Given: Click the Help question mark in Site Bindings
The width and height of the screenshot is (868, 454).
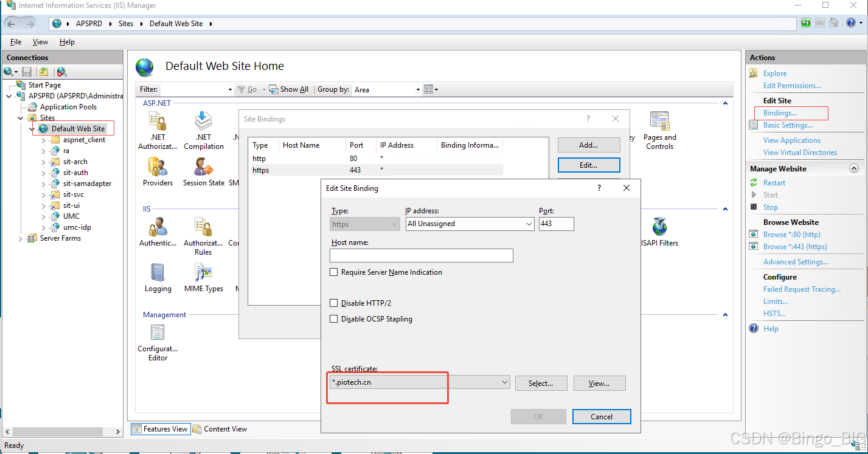Looking at the screenshot, I should [588, 119].
